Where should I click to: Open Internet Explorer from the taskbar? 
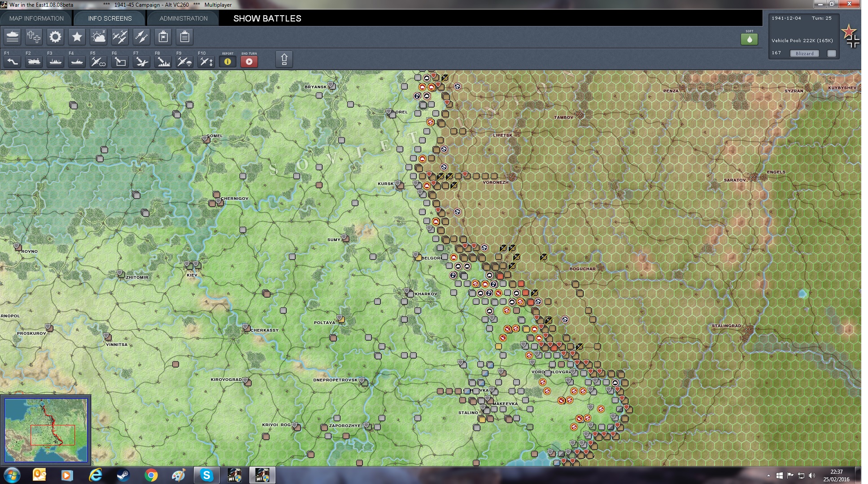(x=96, y=475)
